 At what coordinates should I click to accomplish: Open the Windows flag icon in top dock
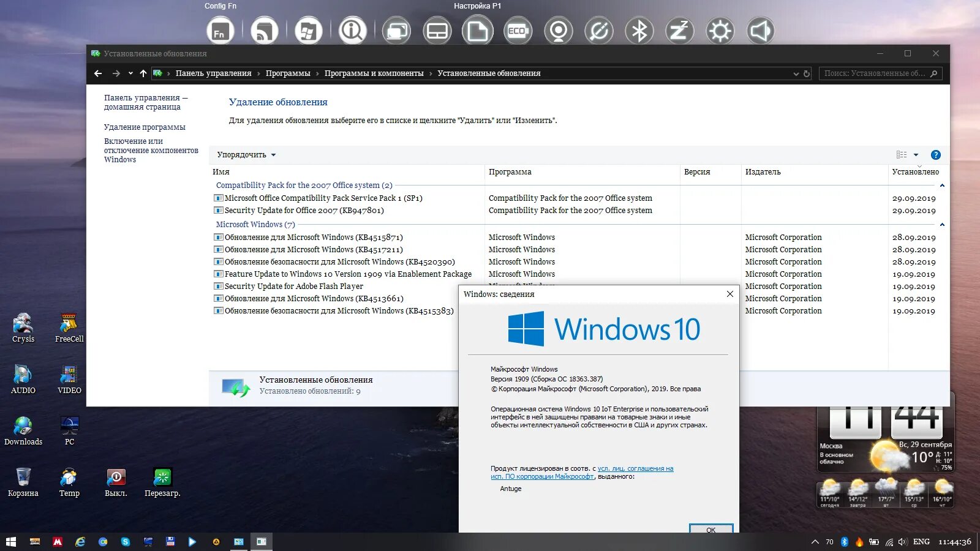click(x=308, y=31)
